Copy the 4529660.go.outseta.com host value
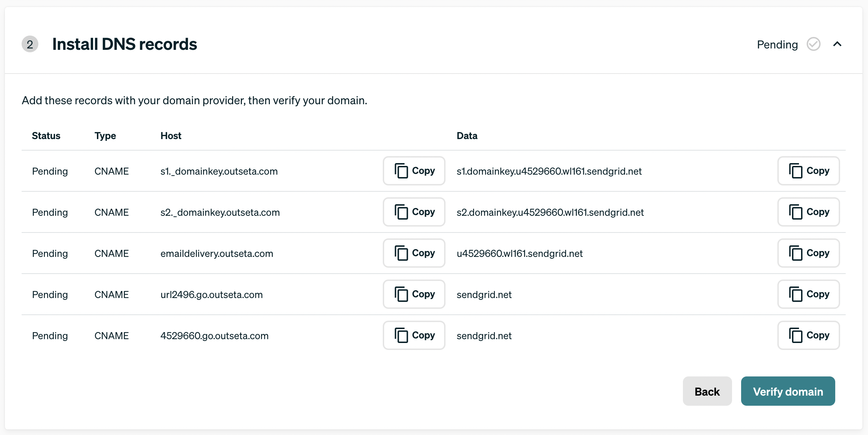This screenshot has width=868, height=435. click(x=414, y=335)
